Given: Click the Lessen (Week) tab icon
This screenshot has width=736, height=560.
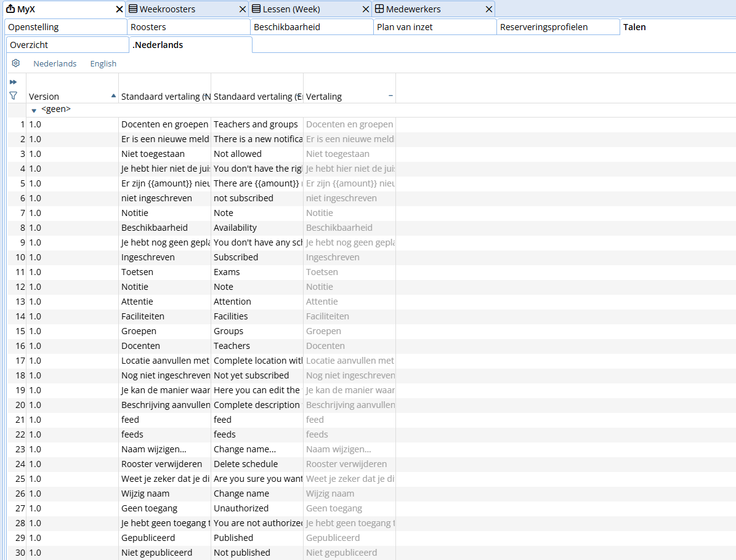Looking at the screenshot, I should 256,9.
